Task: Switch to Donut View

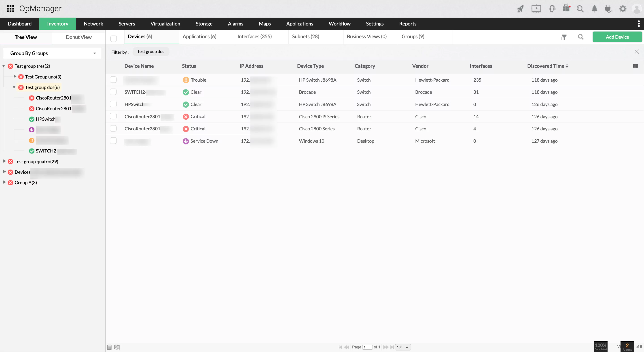Action: [79, 37]
